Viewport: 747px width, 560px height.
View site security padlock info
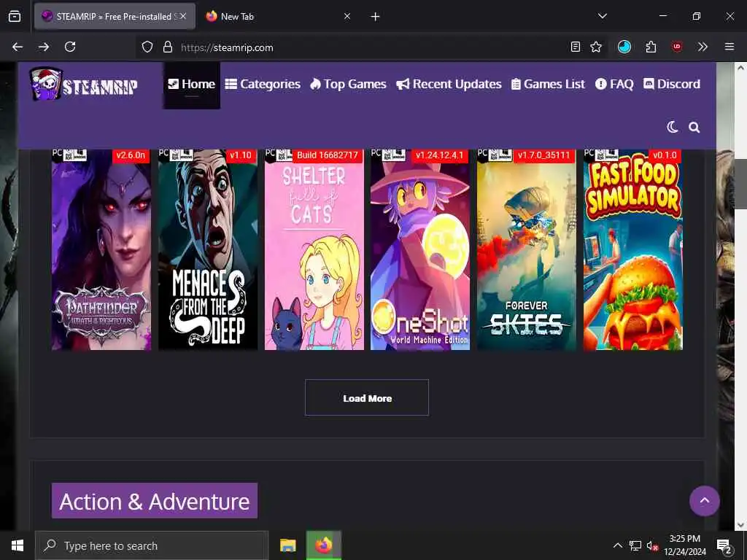click(x=167, y=47)
